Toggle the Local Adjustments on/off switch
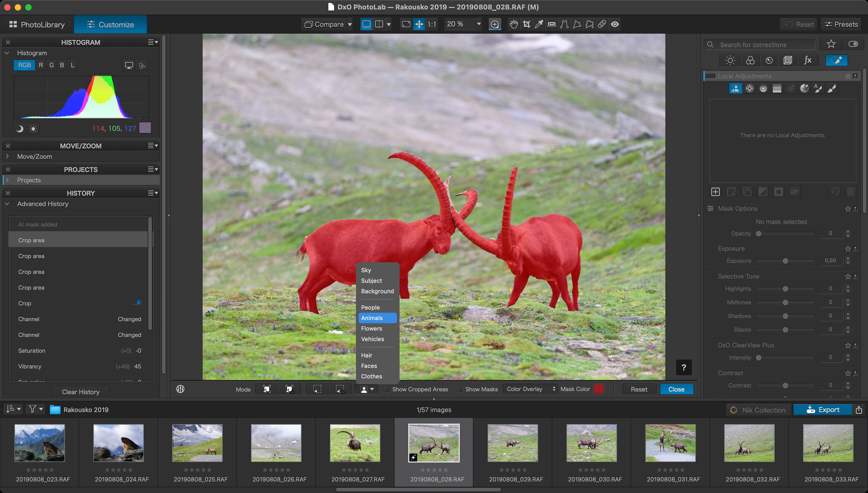868x493 pixels. coord(710,76)
